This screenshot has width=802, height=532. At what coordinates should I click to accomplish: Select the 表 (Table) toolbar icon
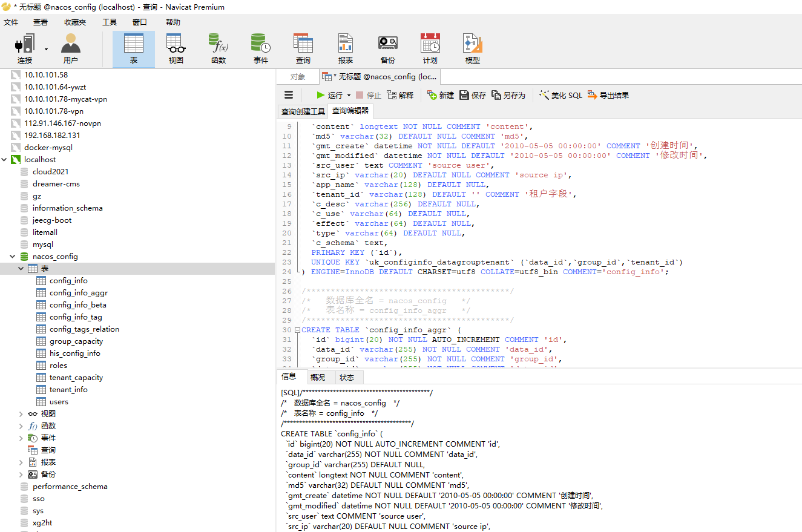point(134,49)
